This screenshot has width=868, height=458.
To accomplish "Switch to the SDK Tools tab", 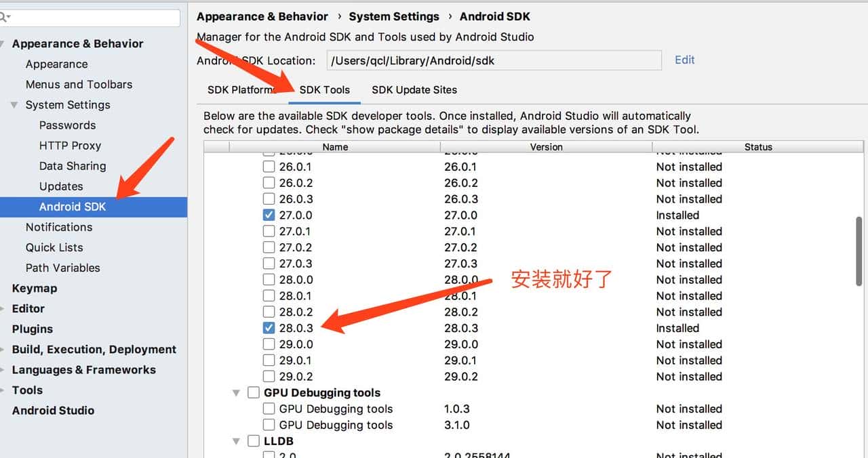I will click(x=325, y=90).
